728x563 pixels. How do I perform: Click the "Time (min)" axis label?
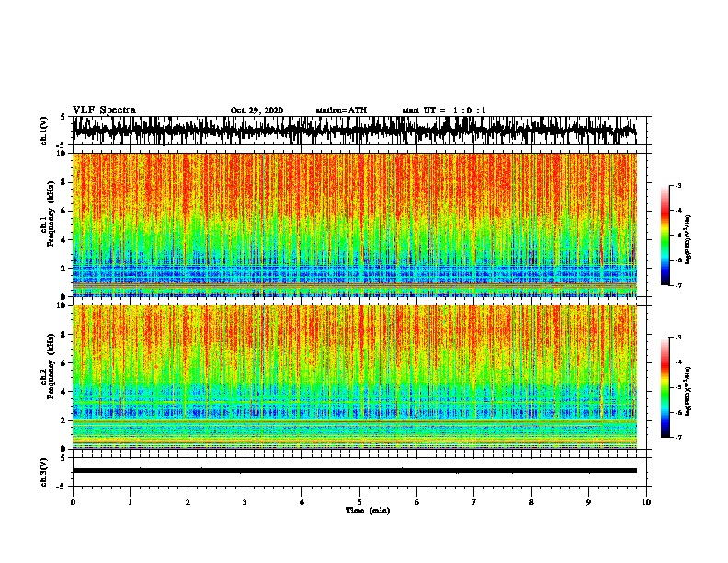pyautogui.click(x=368, y=511)
